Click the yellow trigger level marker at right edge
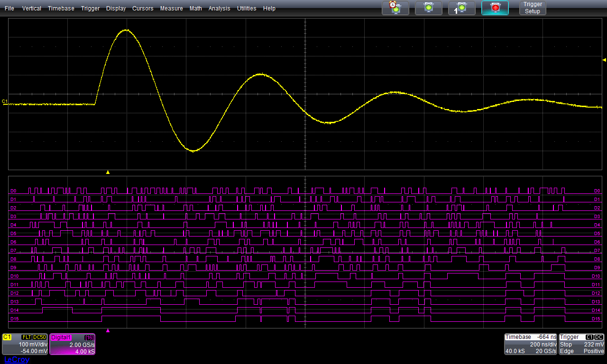Image resolution: width=607 pixels, height=364 pixels. click(x=604, y=60)
